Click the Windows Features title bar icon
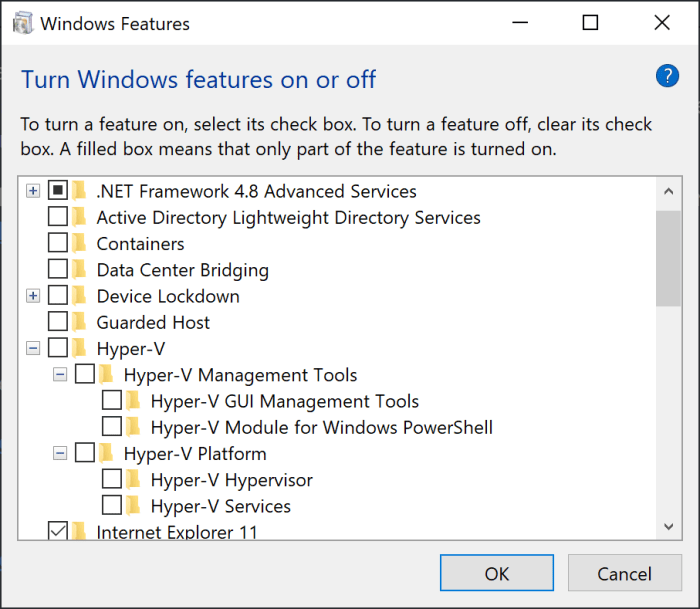This screenshot has width=700, height=609. coord(22,23)
